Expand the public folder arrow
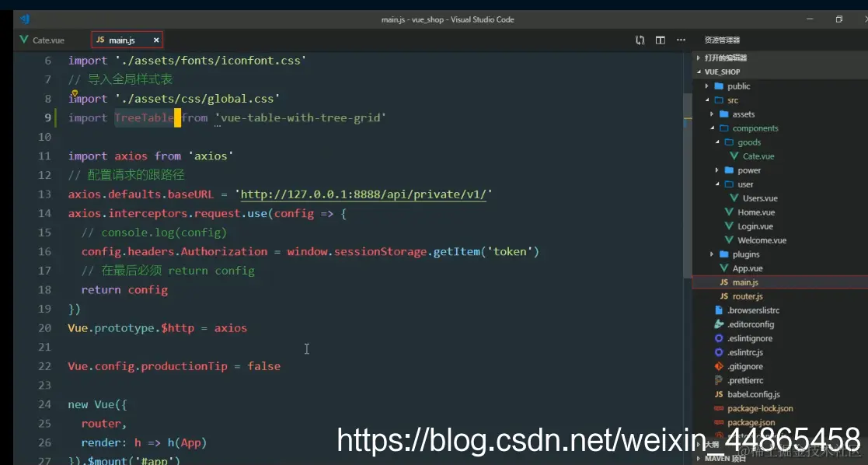This screenshot has height=465, width=868. 707,86
